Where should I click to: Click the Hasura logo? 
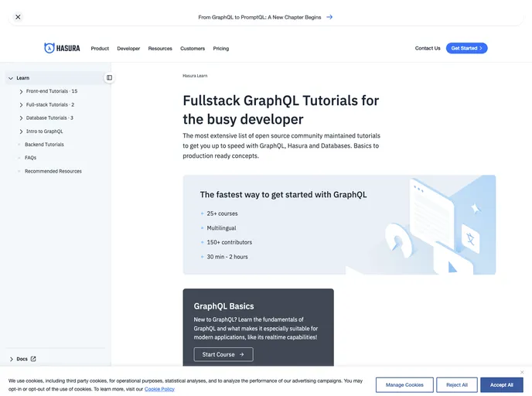pyautogui.click(x=62, y=48)
